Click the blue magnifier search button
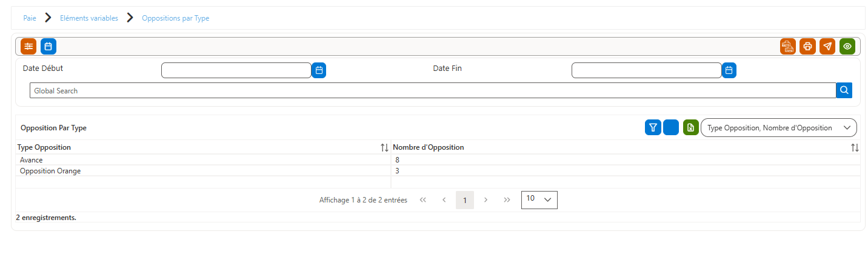The height and width of the screenshot is (254, 868). click(844, 90)
